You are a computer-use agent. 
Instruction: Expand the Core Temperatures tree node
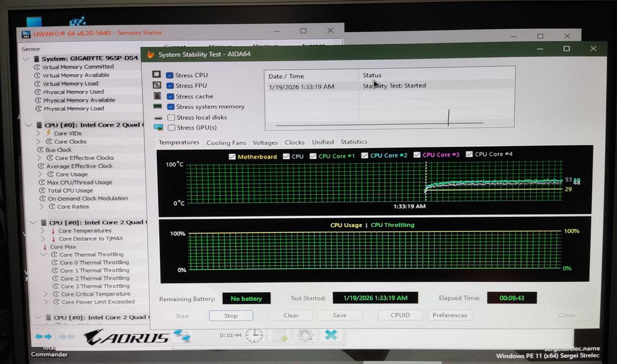coord(43,231)
